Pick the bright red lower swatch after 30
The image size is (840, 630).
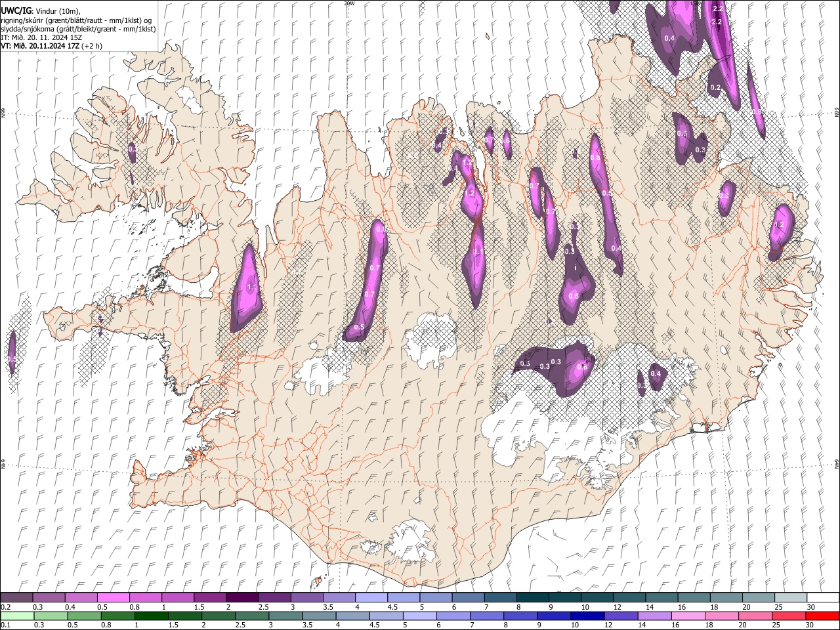pyautogui.click(x=822, y=616)
